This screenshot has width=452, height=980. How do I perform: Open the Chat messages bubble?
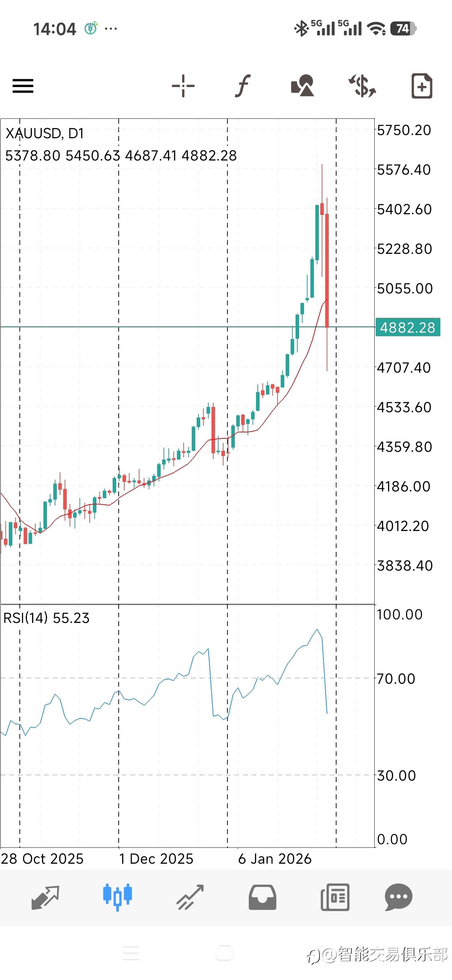tap(398, 897)
